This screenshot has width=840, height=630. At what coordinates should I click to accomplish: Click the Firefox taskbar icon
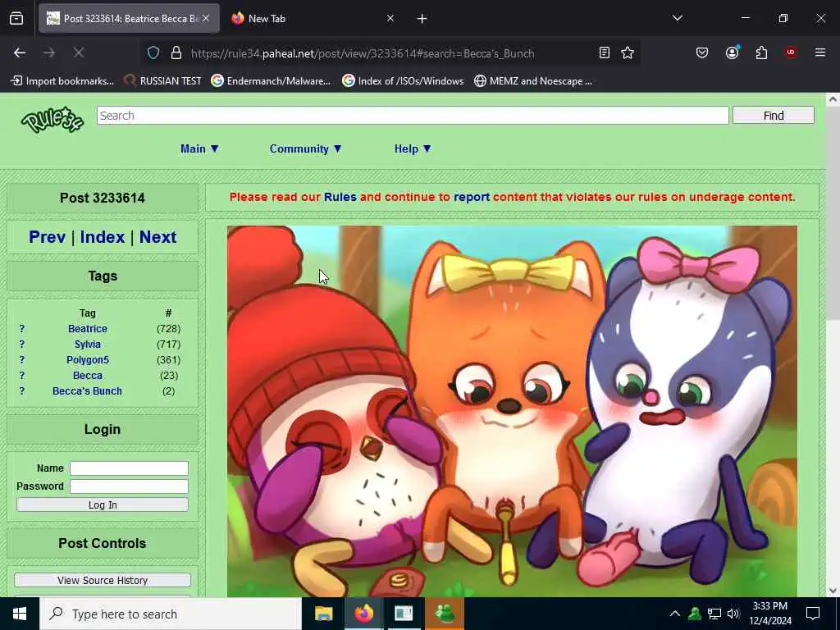tap(363, 614)
